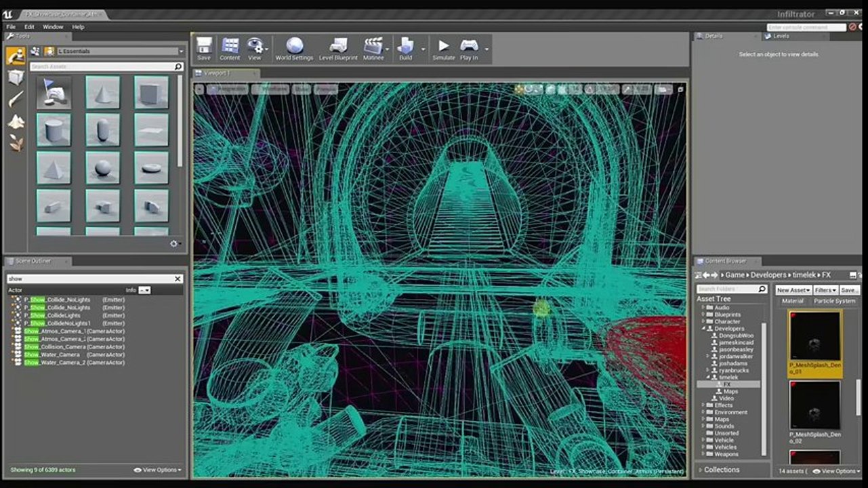
Task: Select the Paint brush mode icon
Action: pyautogui.click(x=16, y=100)
